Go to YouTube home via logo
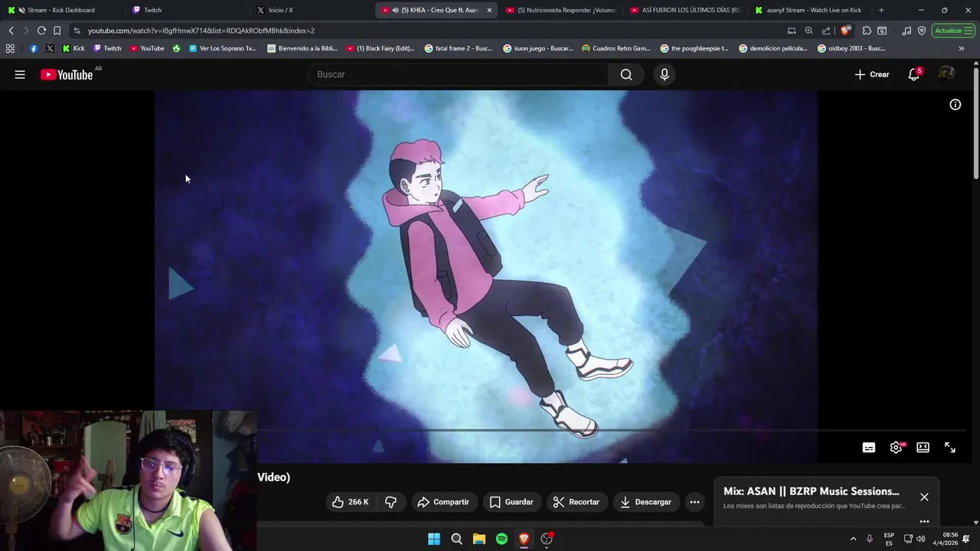The width and height of the screenshot is (980, 551). pyautogui.click(x=67, y=74)
